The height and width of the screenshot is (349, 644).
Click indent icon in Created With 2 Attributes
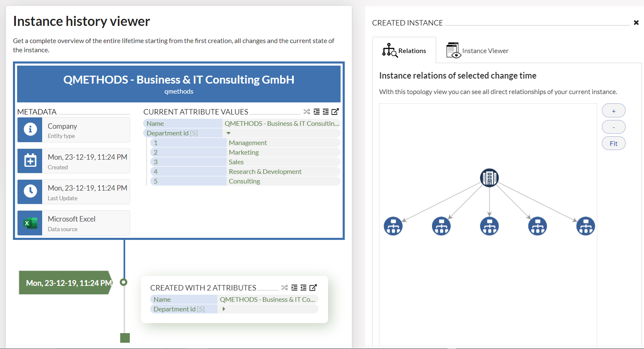pos(295,288)
